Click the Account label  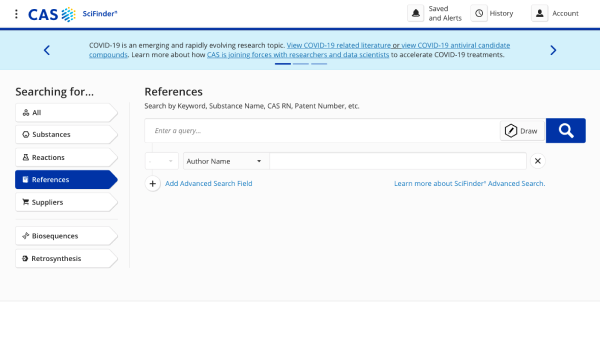[565, 13]
